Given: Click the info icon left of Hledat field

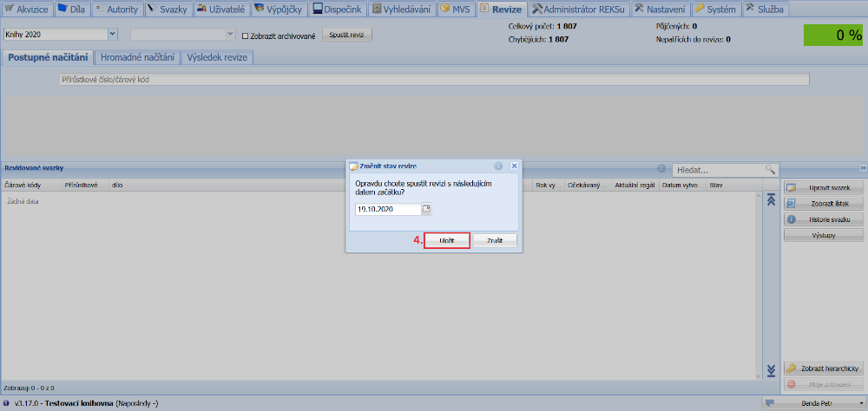Looking at the screenshot, I should coord(661,169).
